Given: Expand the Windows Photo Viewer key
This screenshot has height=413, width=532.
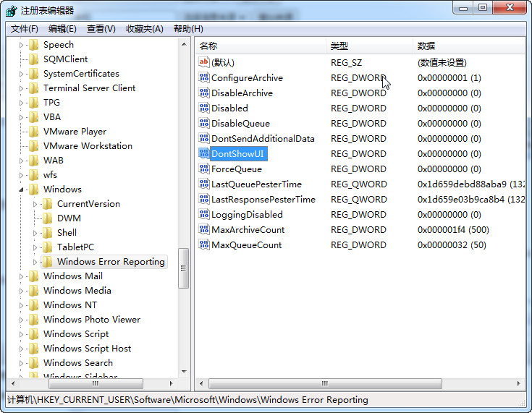Looking at the screenshot, I should (22, 320).
